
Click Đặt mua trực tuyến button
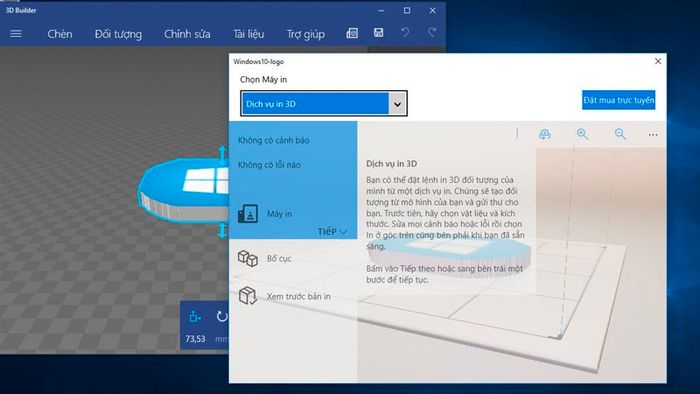618,100
